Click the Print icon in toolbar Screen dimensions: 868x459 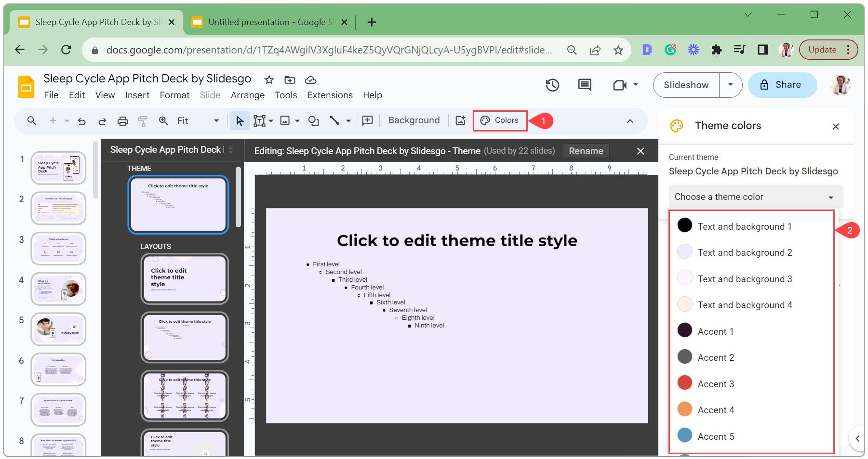pos(122,121)
